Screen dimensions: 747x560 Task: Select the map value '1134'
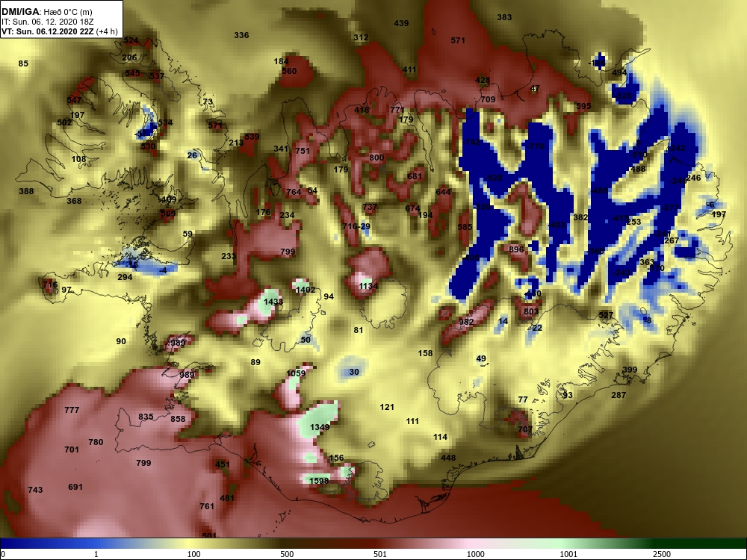pos(368,286)
